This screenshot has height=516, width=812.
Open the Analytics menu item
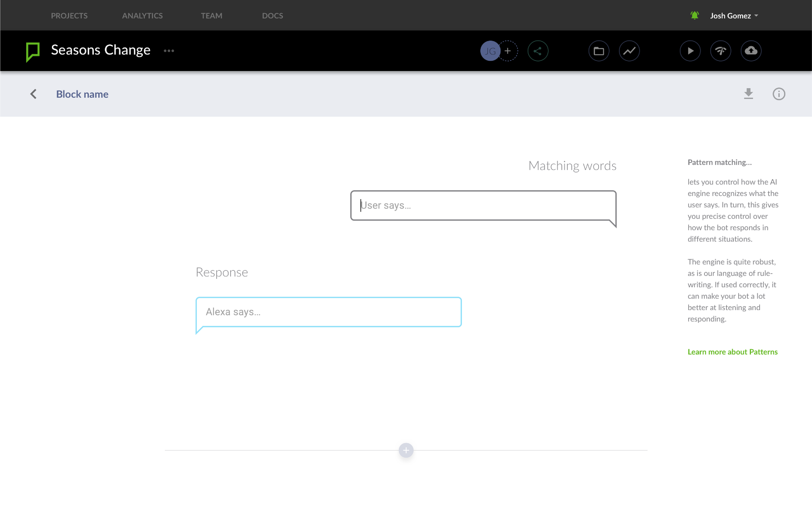pos(142,16)
